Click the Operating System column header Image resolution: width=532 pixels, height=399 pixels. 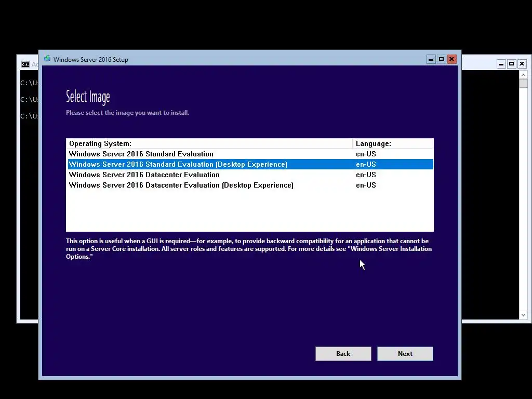pyautogui.click(x=209, y=143)
